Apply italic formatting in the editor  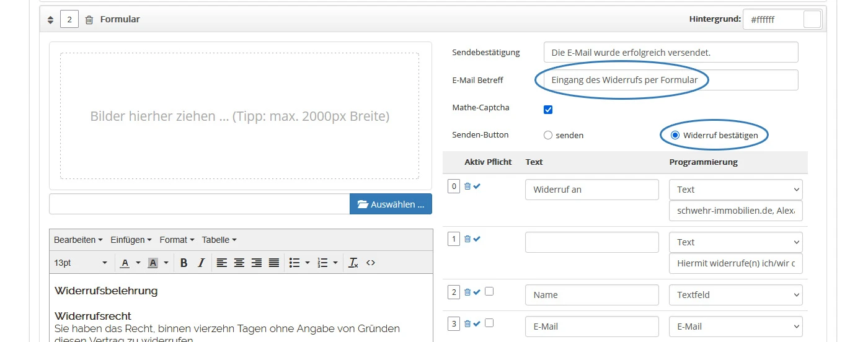(201, 263)
